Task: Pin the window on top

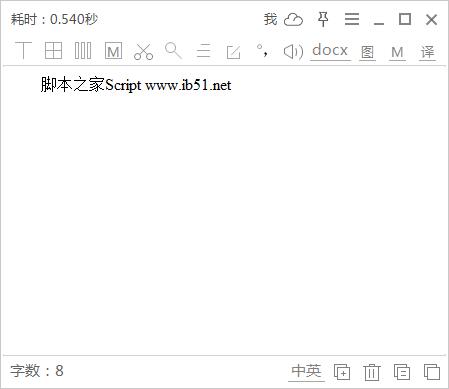Action: [x=323, y=19]
